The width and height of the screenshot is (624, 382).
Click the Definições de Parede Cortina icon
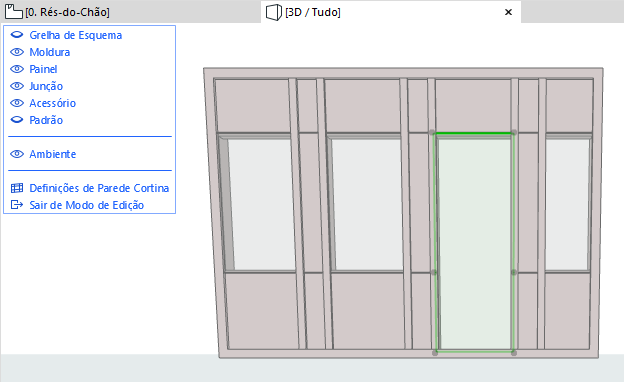pos(17,188)
